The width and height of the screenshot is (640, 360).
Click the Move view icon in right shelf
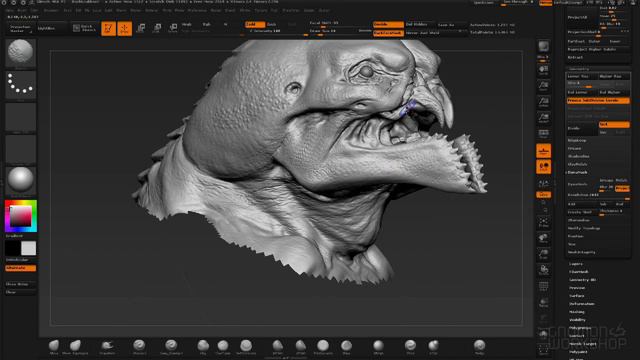pyautogui.click(x=543, y=238)
